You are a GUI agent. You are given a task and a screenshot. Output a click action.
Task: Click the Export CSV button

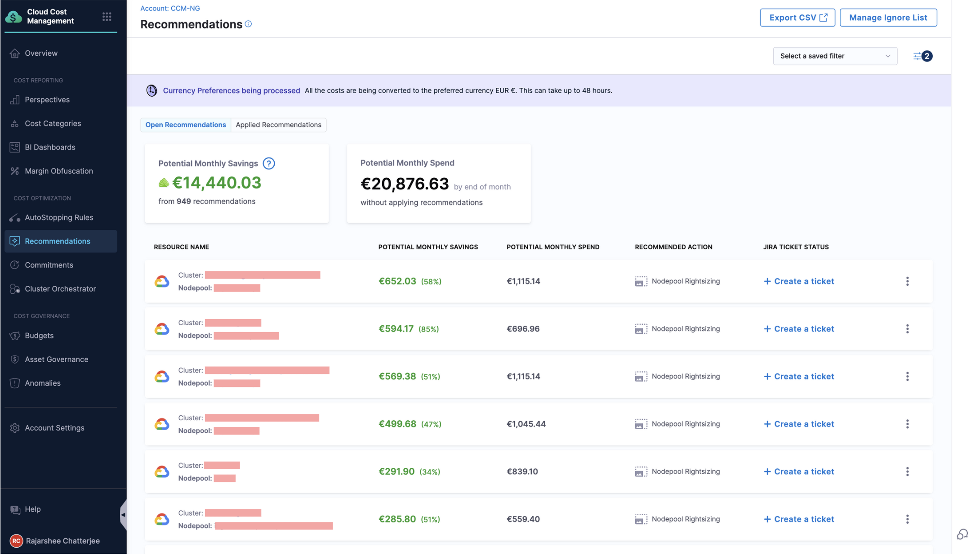797,18
